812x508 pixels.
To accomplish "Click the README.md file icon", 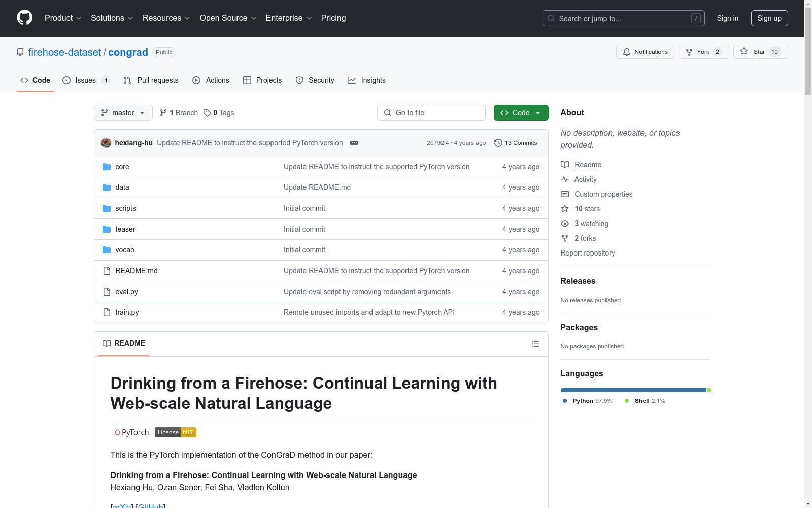I will (x=107, y=271).
